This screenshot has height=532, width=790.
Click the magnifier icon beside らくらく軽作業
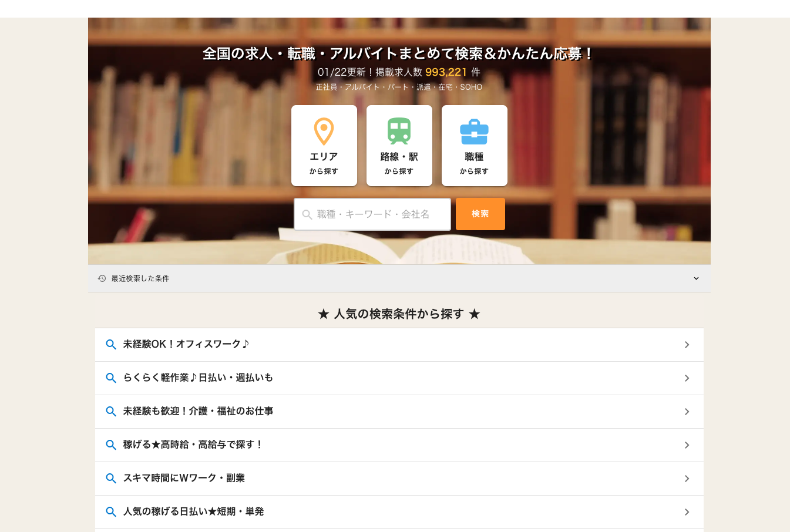(x=110, y=378)
